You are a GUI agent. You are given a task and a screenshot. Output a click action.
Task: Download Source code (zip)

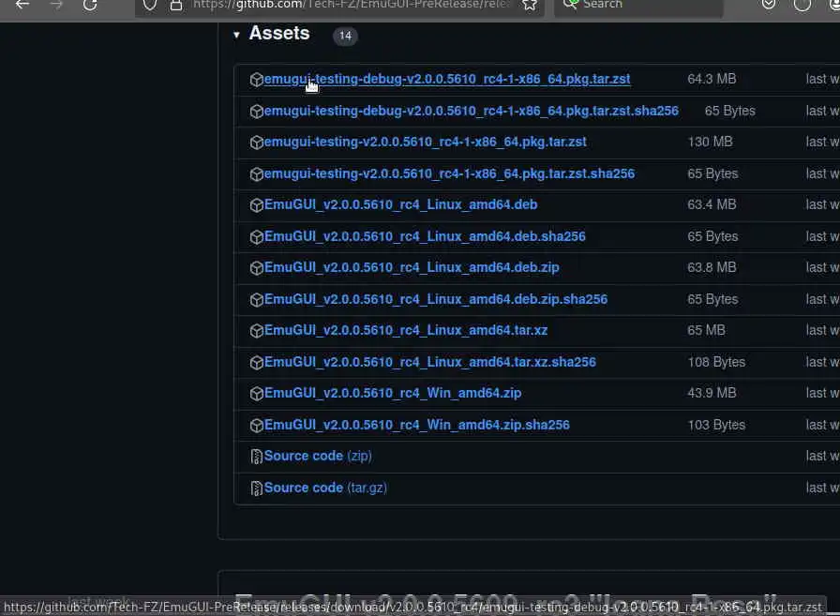point(318,456)
